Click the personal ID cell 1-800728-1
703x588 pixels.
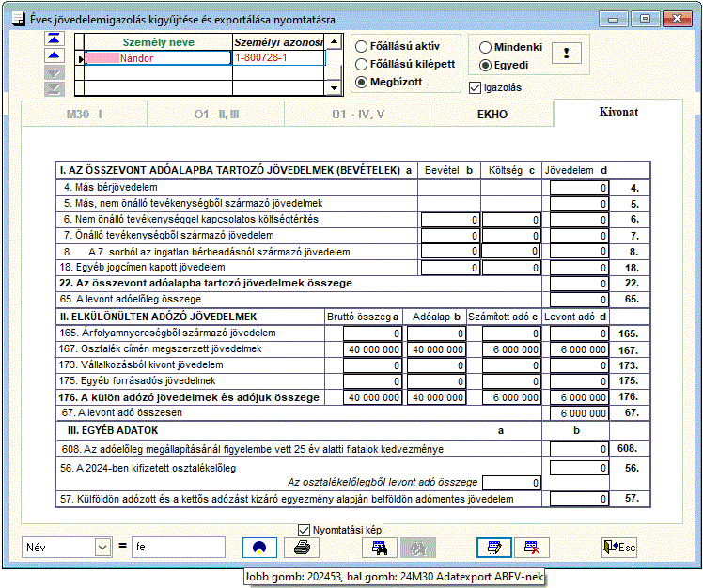click(279, 58)
